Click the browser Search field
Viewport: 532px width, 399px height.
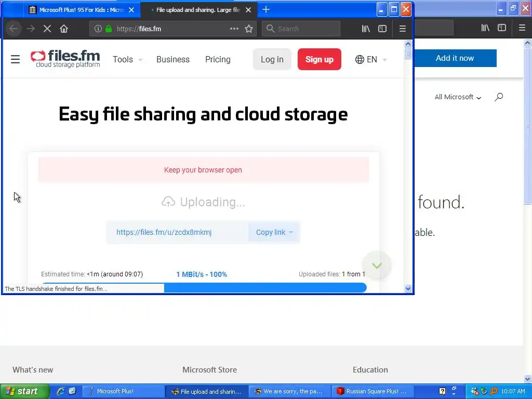click(301, 29)
